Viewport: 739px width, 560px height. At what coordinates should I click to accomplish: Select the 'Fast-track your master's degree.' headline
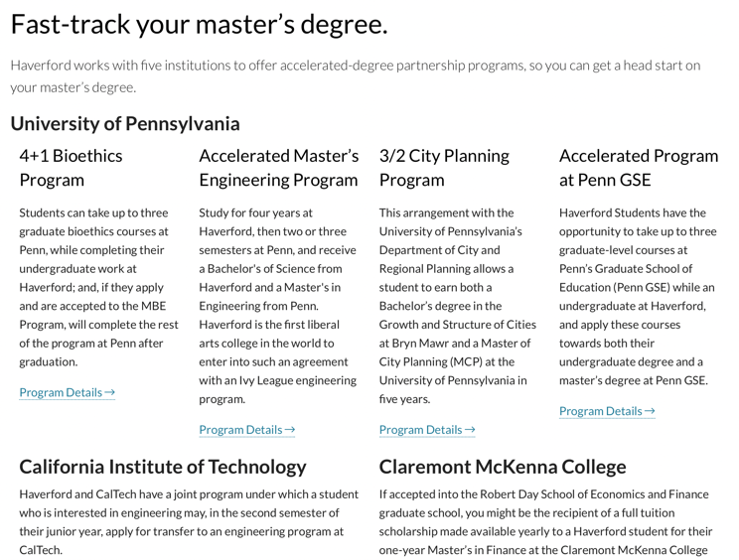coord(199,25)
